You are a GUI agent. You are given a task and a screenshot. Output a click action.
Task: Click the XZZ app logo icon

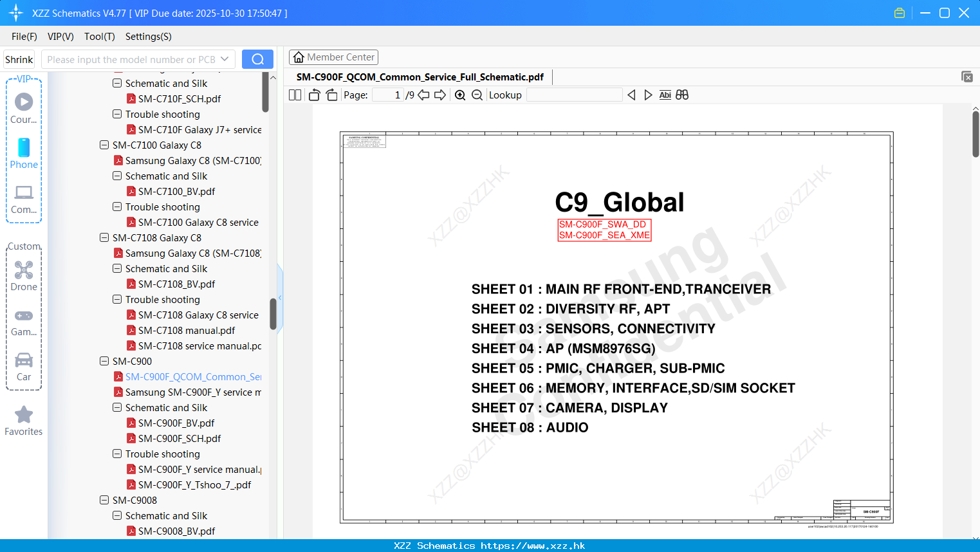click(x=16, y=13)
